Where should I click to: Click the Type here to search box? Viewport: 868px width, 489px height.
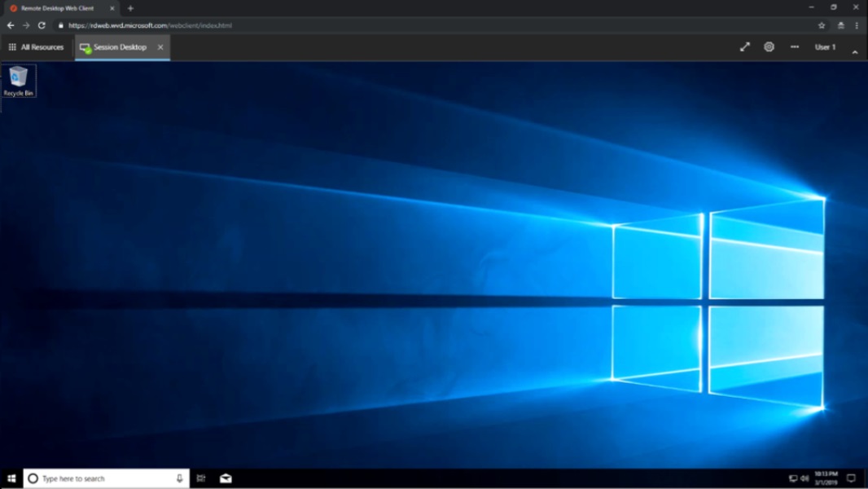[102, 478]
